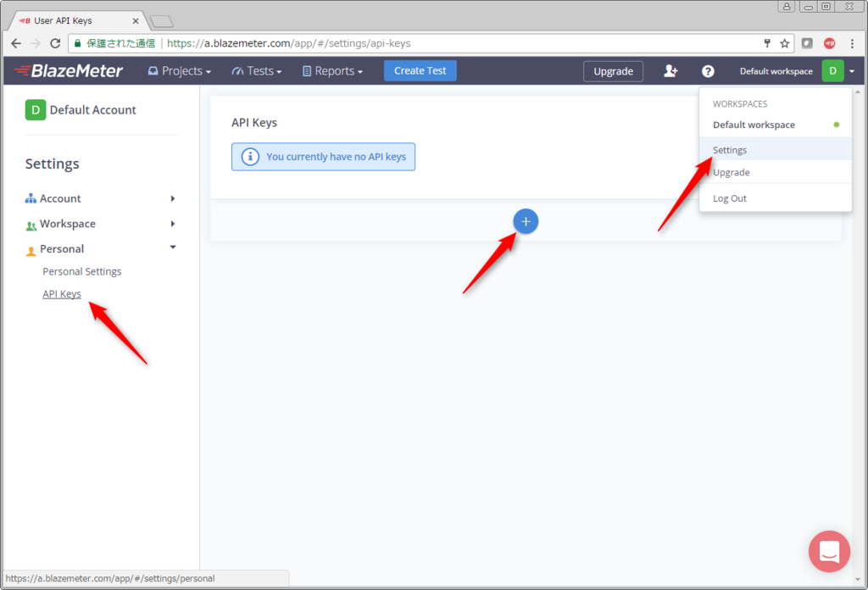The height and width of the screenshot is (590, 868).
Task: Expand the Workspace settings section
Action: coord(173,224)
